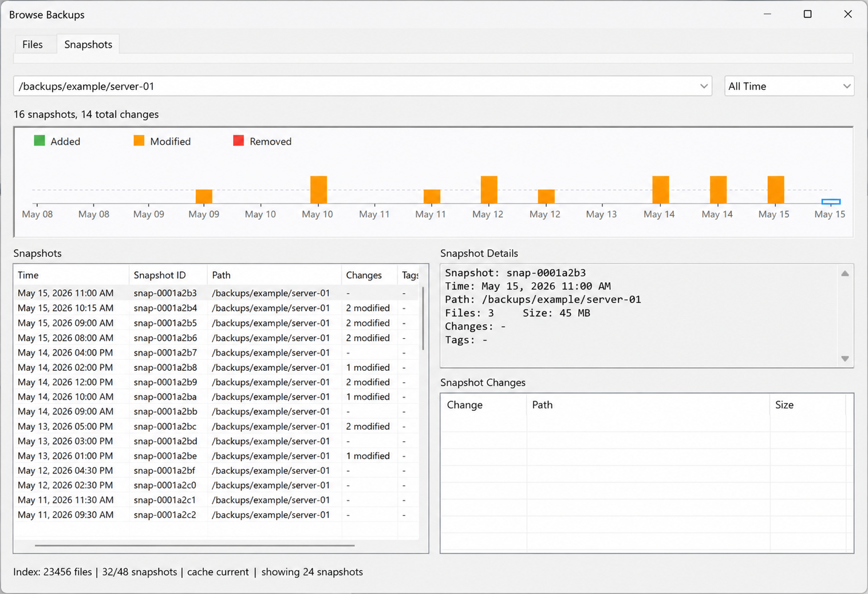Click Size column header in Snapshot Changes
Viewport: 868px width, 594px height.
[808, 405]
